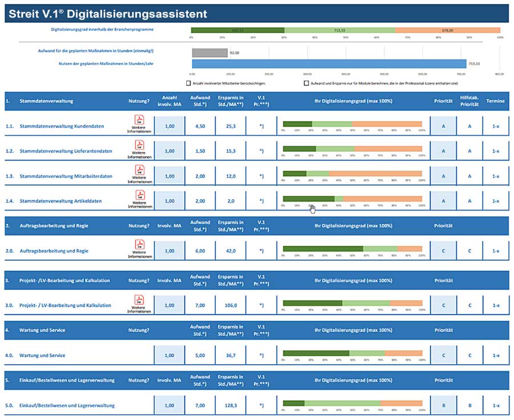This screenshot has height=420, width=514.
Task: Click Digitalisierungsgrad bar in row 2.0
Action: pos(352,249)
